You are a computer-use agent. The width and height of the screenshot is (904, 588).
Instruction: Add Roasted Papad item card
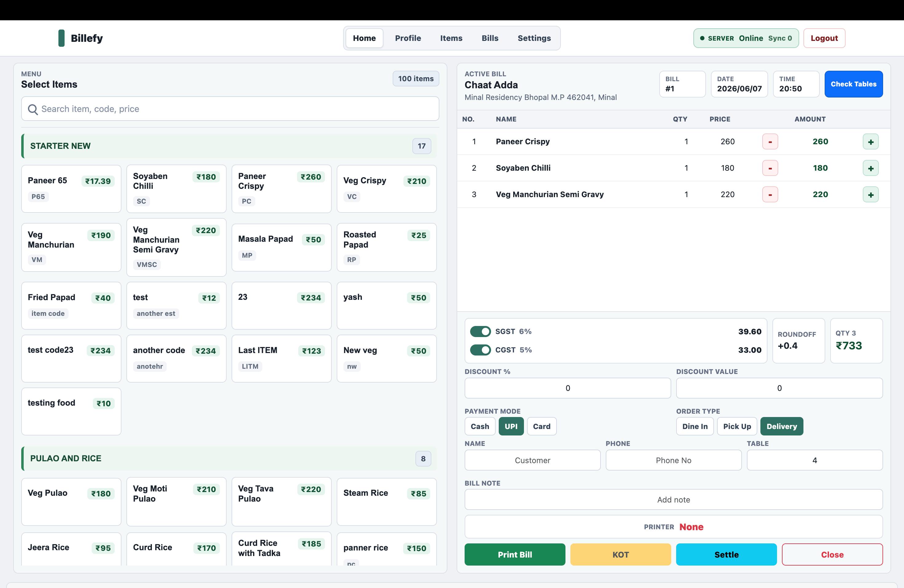[387, 247]
